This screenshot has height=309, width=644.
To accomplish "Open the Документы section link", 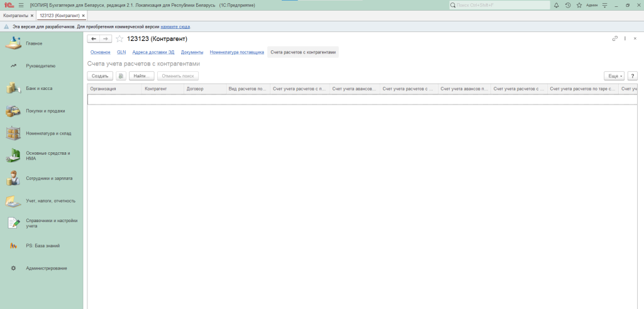I will pyautogui.click(x=192, y=52).
